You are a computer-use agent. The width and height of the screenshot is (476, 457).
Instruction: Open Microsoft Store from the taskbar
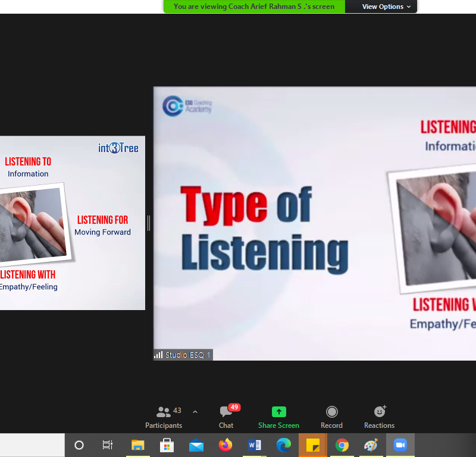(x=167, y=445)
